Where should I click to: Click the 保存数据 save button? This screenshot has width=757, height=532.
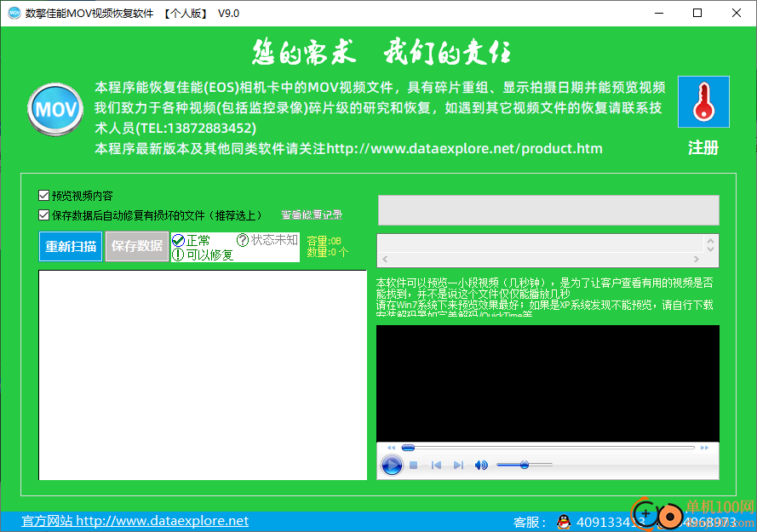pyautogui.click(x=137, y=246)
